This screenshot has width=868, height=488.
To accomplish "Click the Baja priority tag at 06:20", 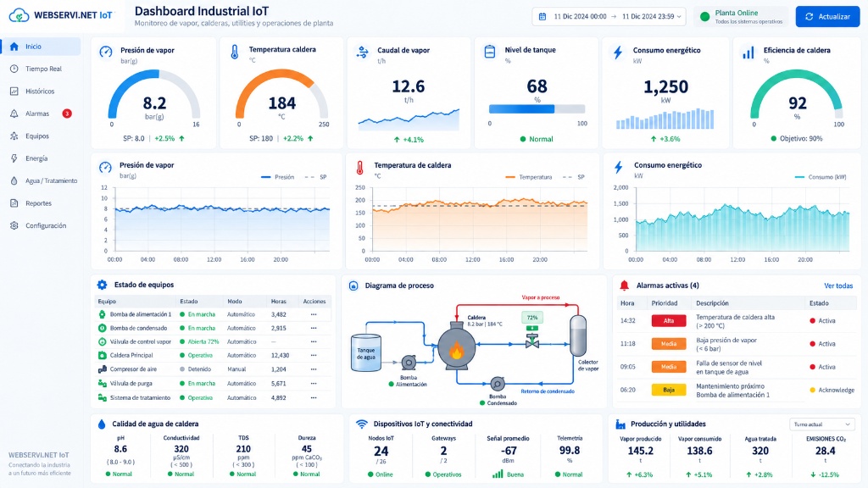I will [x=669, y=390].
